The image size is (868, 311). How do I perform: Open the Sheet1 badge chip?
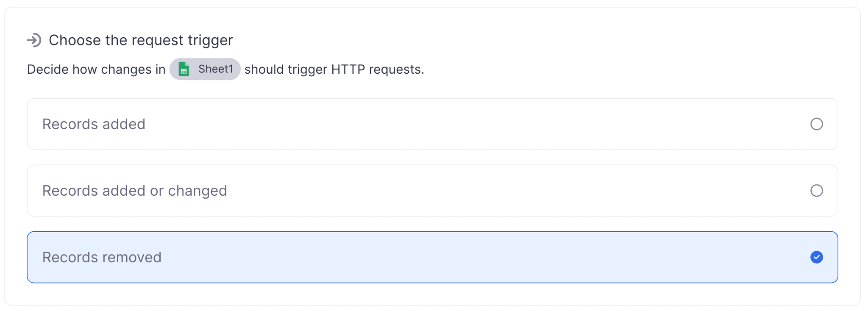point(205,69)
